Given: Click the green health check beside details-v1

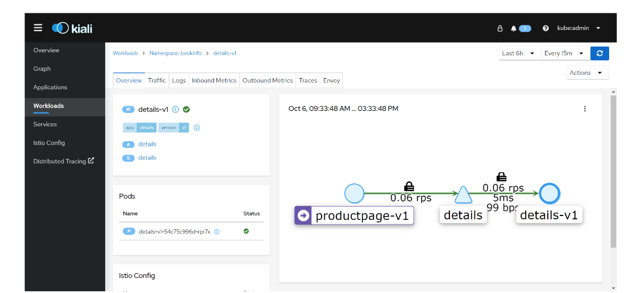Looking at the screenshot, I should (186, 109).
